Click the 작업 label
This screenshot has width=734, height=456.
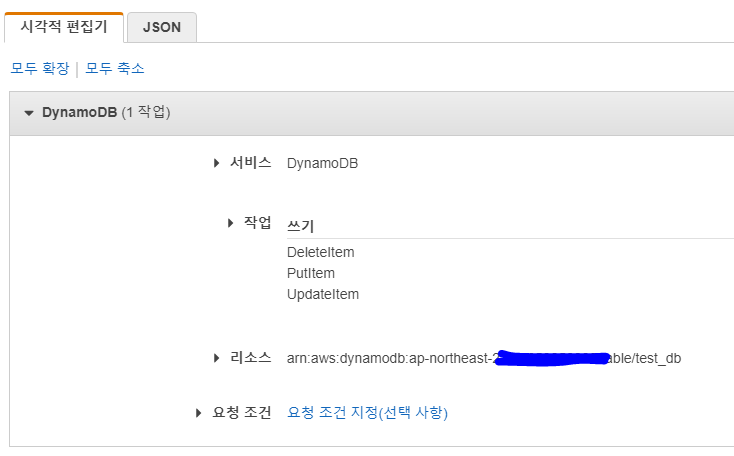pyautogui.click(x=257, y=222)
